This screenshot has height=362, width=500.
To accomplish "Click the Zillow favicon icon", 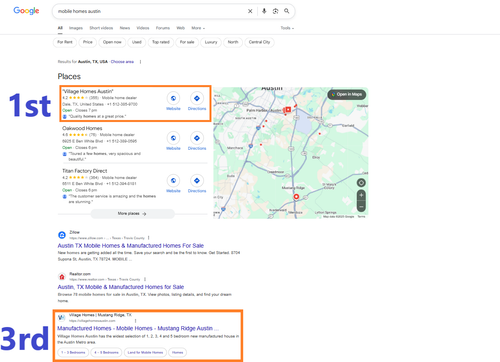I will (x=62, y=235).
